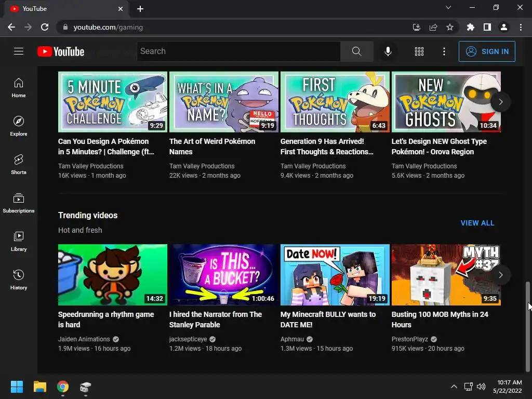
Task: Show next Trending videos
Action: (500, 275)
